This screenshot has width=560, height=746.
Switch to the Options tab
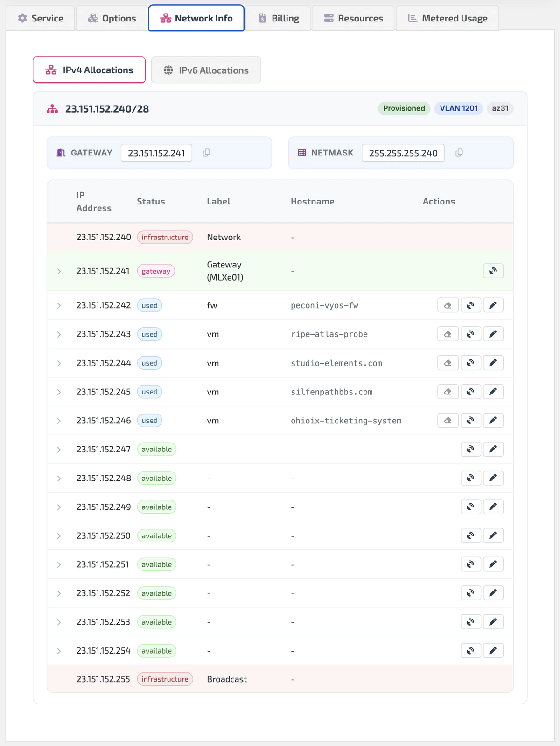pos(112,18)
